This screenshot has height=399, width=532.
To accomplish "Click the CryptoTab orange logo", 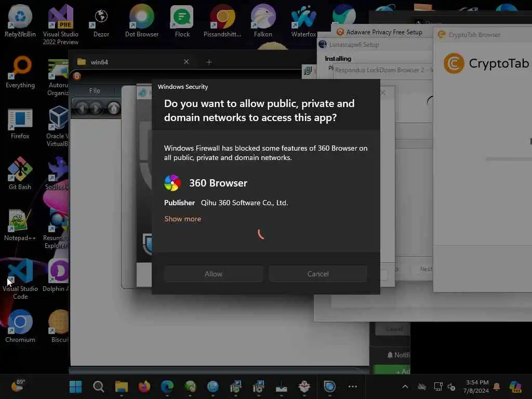I will pyautogui.click(x=454, y=63).
